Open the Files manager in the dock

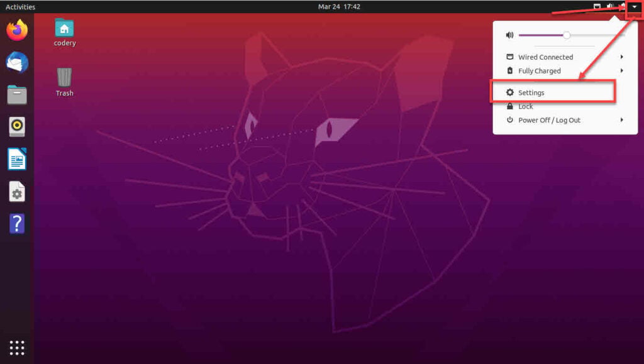[17, 95]
